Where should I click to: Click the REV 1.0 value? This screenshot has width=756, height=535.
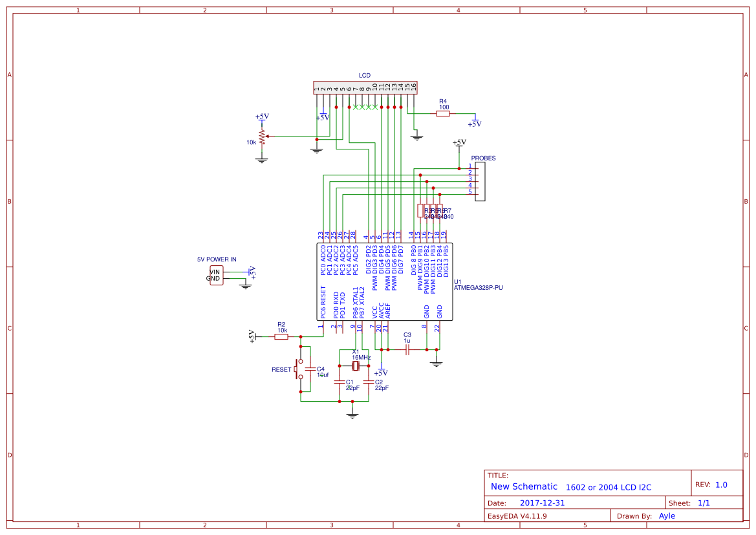[721, 485]
